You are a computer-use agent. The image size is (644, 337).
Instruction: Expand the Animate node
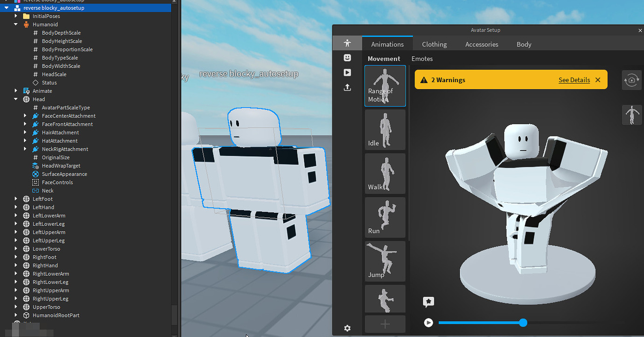click(x=16, y=91)
